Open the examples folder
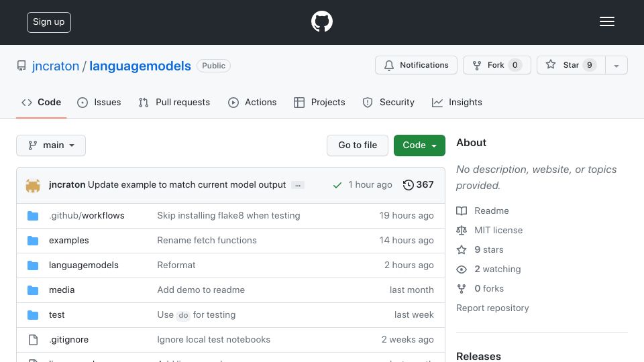644x362 pixels. [69, 241]
